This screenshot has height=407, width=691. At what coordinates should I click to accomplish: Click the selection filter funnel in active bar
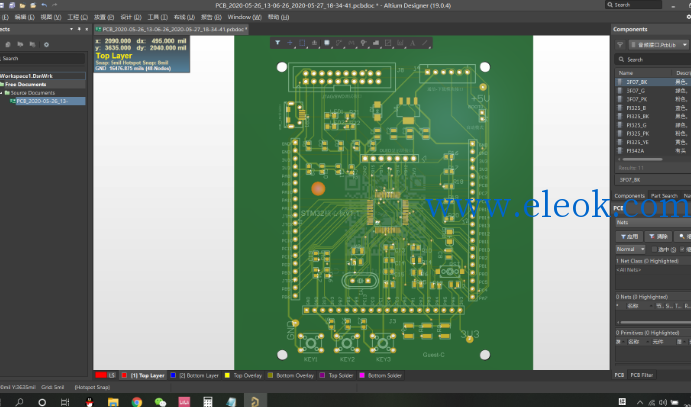[278, 43]
